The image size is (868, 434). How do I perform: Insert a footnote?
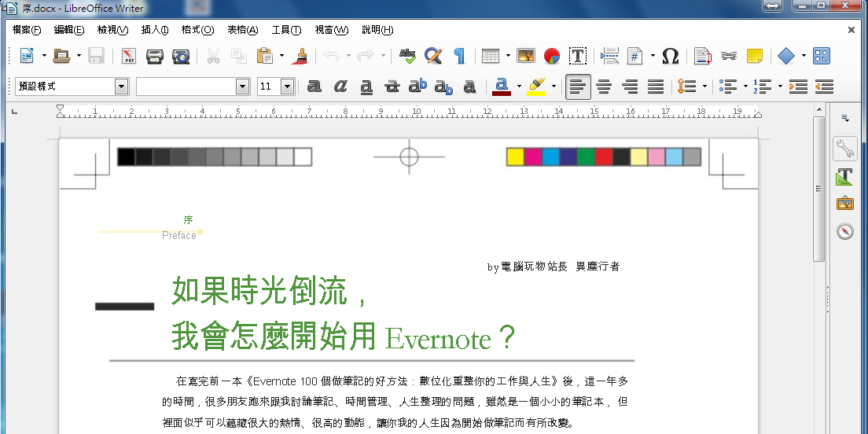702,56
